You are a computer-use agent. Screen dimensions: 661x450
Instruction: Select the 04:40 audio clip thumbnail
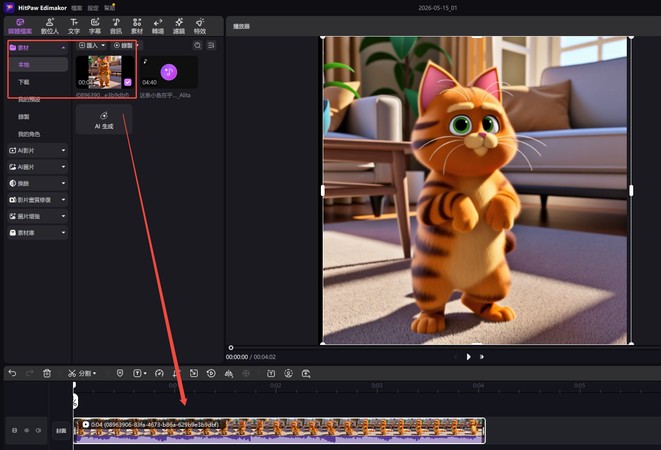coord(169,72)
